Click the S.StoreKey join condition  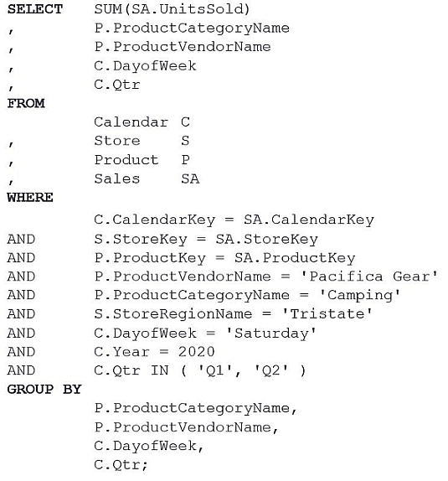[206, 240]
